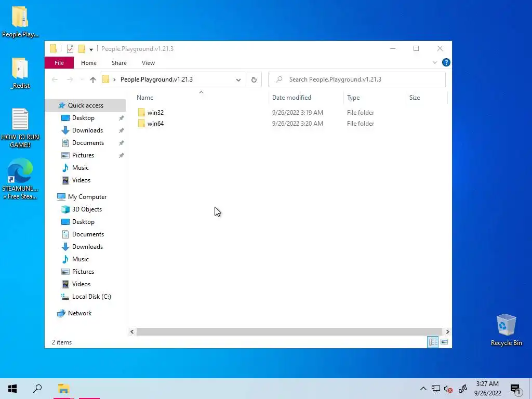
Task: Select the _Redist desktop folder
Action: [20, 73]
